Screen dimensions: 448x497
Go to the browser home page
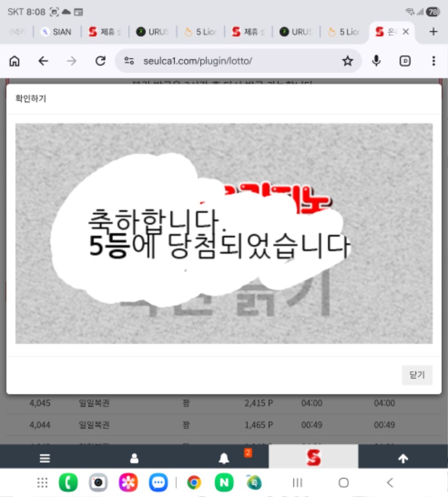(x=15, y=61)
